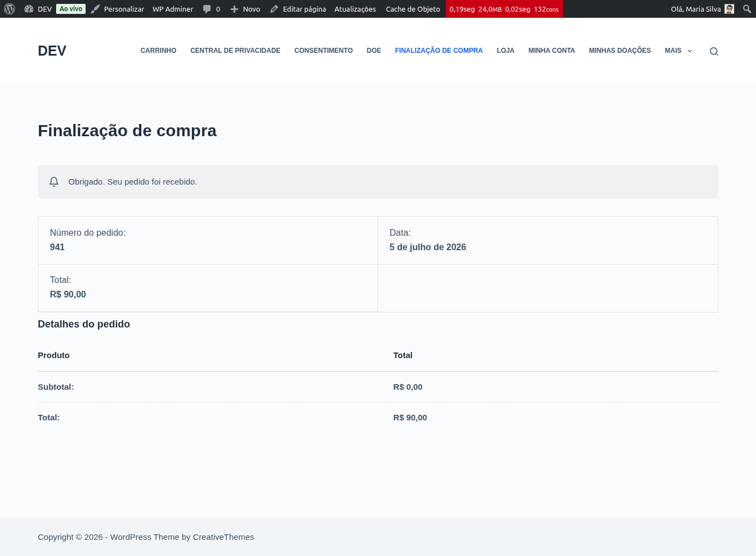Open Personalizar in the admin bar
Image resolution: width=756 pixels, height=556 pixels.
pyautogui.click(x=117, y=9)
